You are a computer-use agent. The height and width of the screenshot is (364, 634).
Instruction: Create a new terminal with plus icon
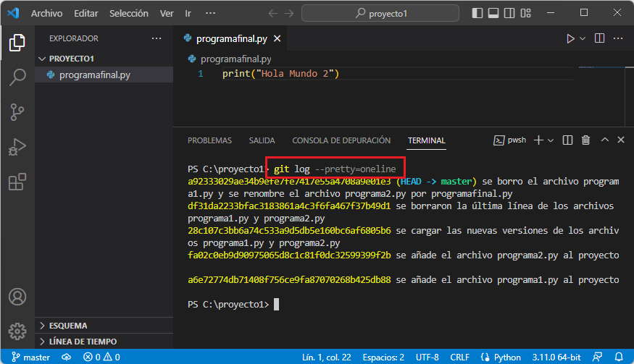point(538,140)
